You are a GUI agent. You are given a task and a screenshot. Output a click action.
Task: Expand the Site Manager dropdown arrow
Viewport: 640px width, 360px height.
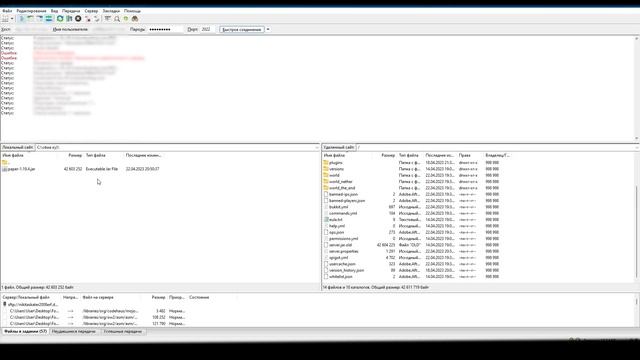pyautogui.click(x=12, y=19)
